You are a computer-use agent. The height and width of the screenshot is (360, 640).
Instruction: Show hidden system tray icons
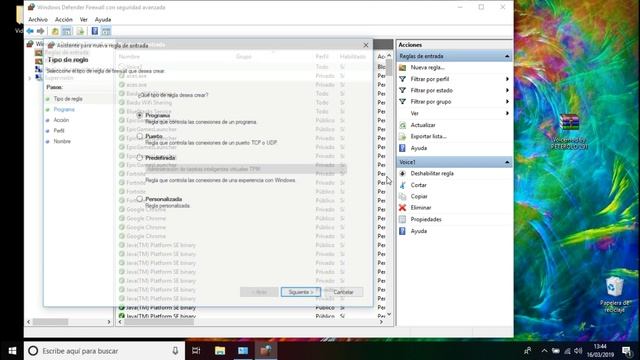(x=544, y=351)
